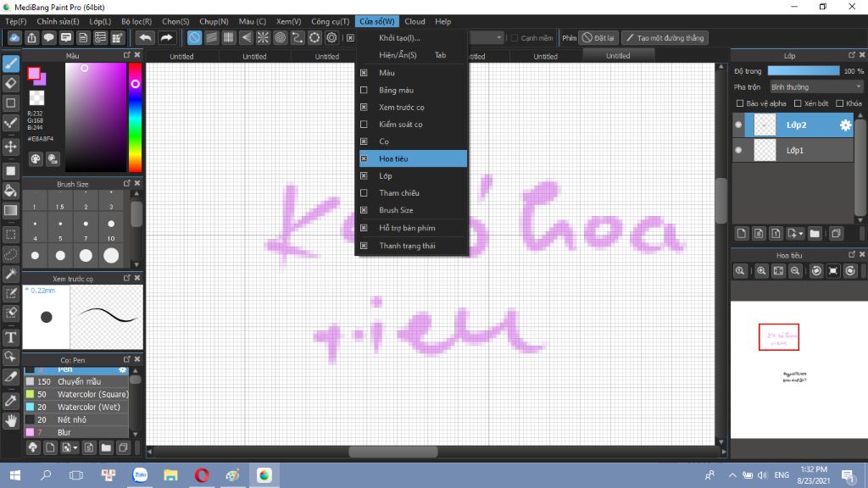Select the Brush tool in left toolbar

point(10,64)
